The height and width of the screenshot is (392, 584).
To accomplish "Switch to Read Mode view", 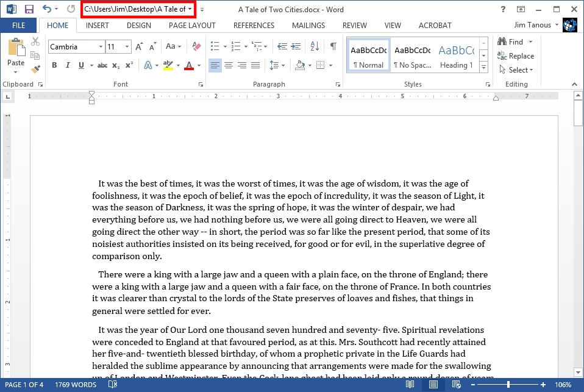I will [x=410, y=384].
